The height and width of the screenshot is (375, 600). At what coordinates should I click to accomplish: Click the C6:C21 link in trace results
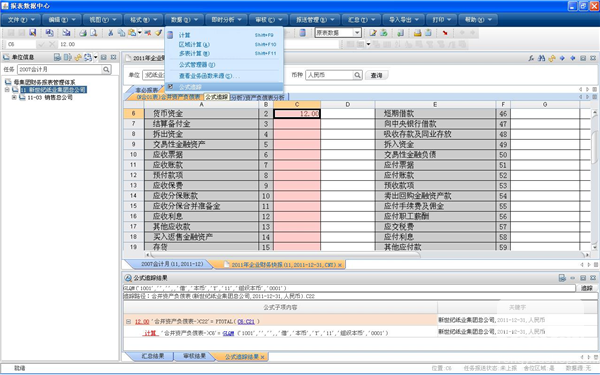(x=246, y=322)
